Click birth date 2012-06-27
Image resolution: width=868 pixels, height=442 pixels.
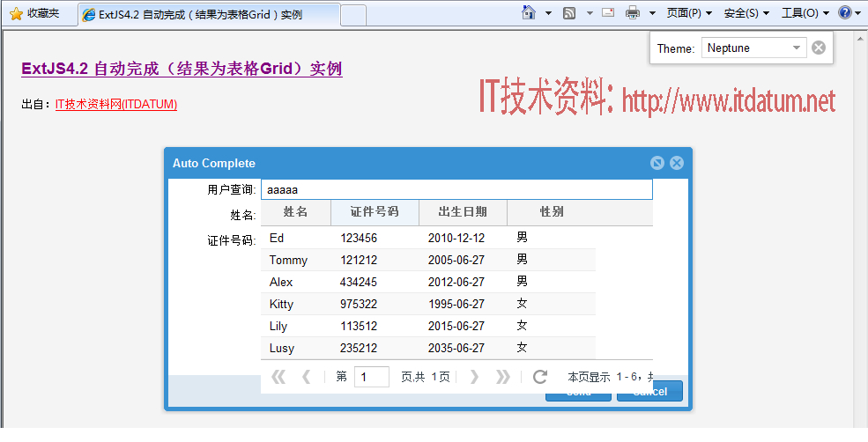click(456, 282)
